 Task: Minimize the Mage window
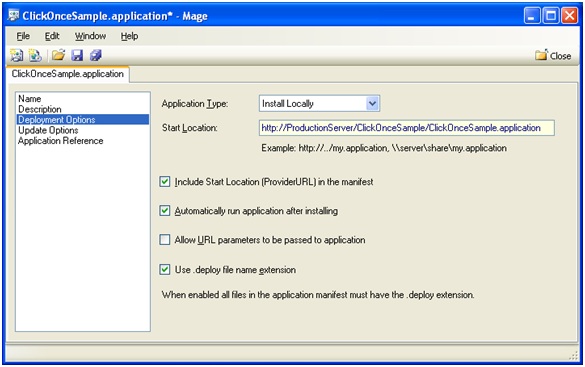click(532, 16)
